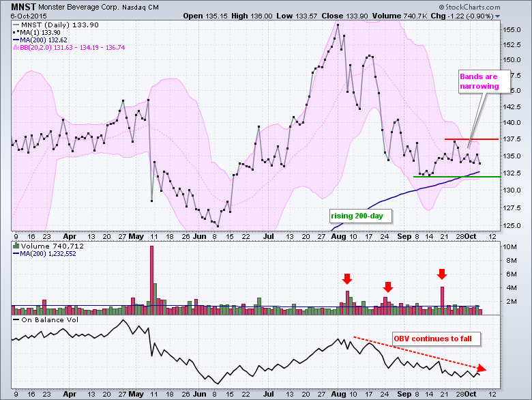Click the 132.5 price axis label
This screenshot has width=532, height=400.
click(512, 173)
